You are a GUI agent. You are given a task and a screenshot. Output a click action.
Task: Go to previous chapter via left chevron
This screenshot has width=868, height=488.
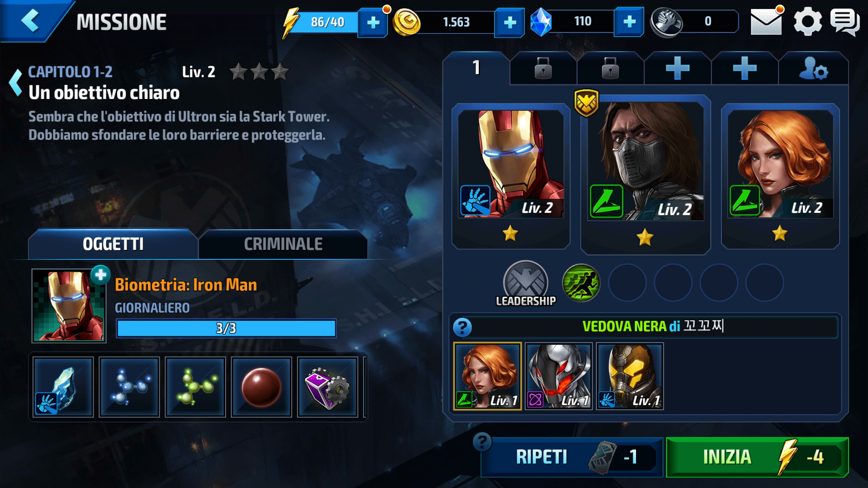16,82
